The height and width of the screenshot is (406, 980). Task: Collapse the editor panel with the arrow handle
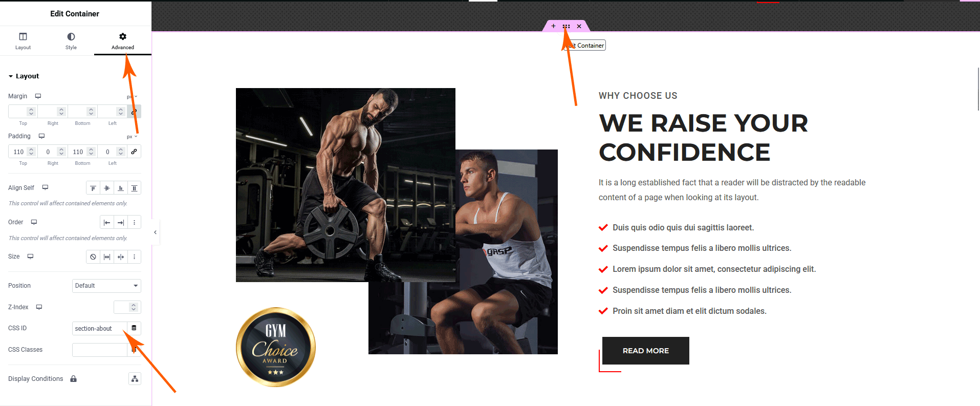(156, 232)
